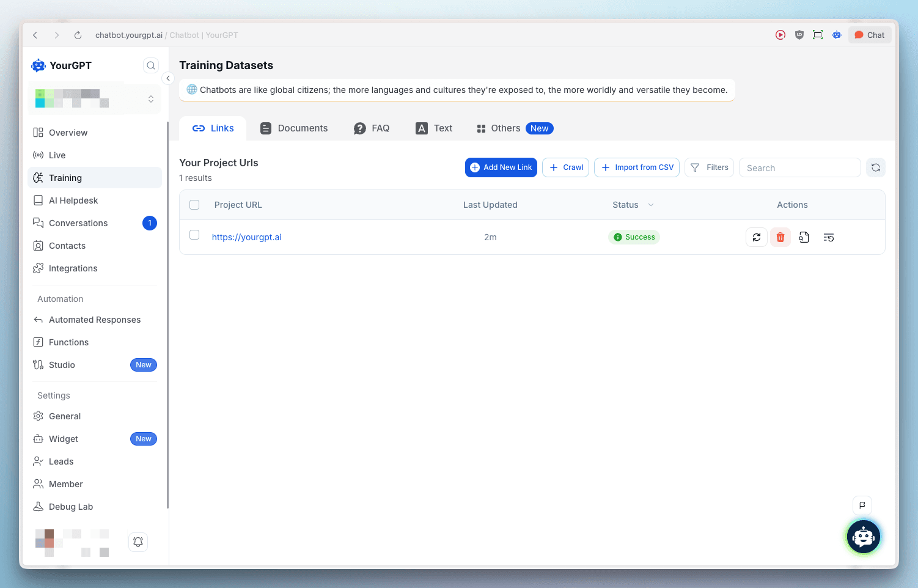
Task: Reload the page in browser toolbar
Action: click(78, 35)
